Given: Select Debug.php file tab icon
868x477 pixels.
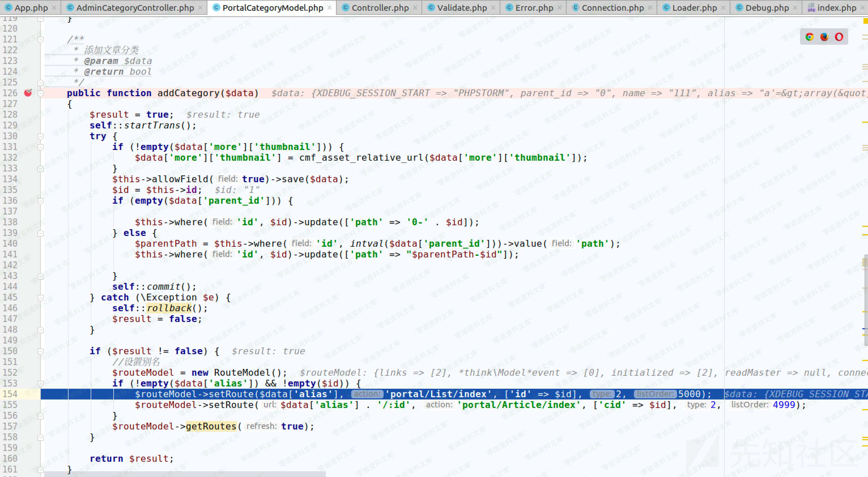Looking at the screenshot, I should point(739,7).
